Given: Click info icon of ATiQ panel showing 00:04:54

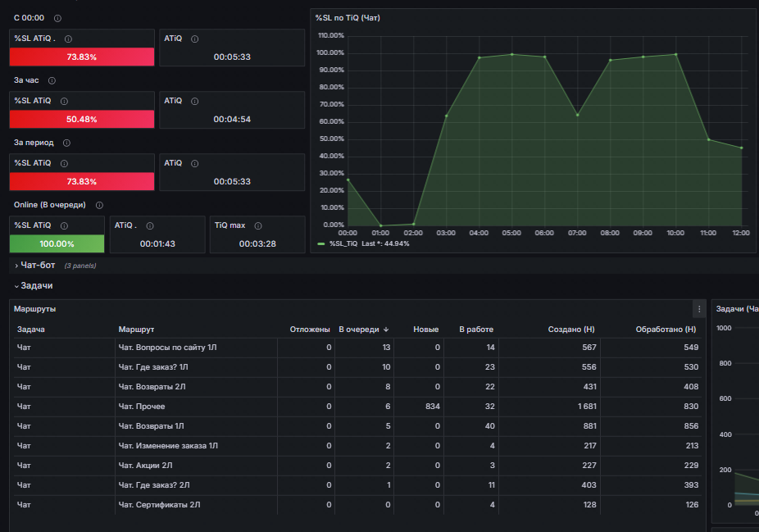Looking at the screenshot, I should (194, 101).
